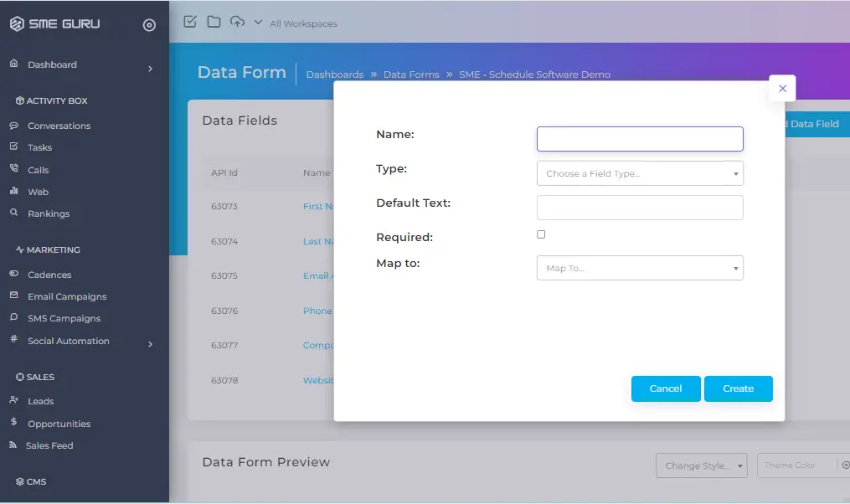Click into the Name text field
This screenshot has height=504, width=850.
[x=640, y=139]
